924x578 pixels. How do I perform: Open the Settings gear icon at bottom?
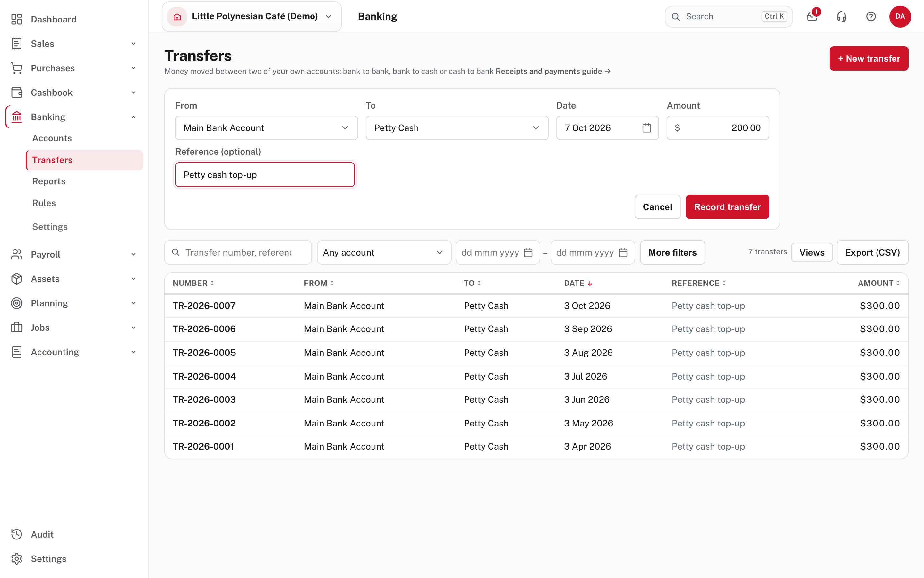click(16, 559)
